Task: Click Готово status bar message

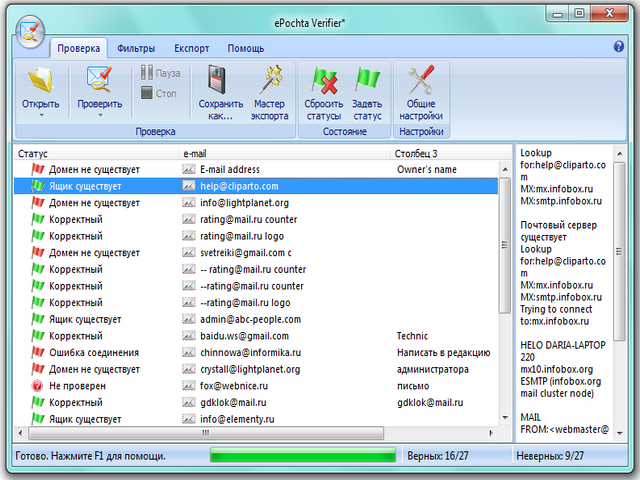Action: pos(90,456)
